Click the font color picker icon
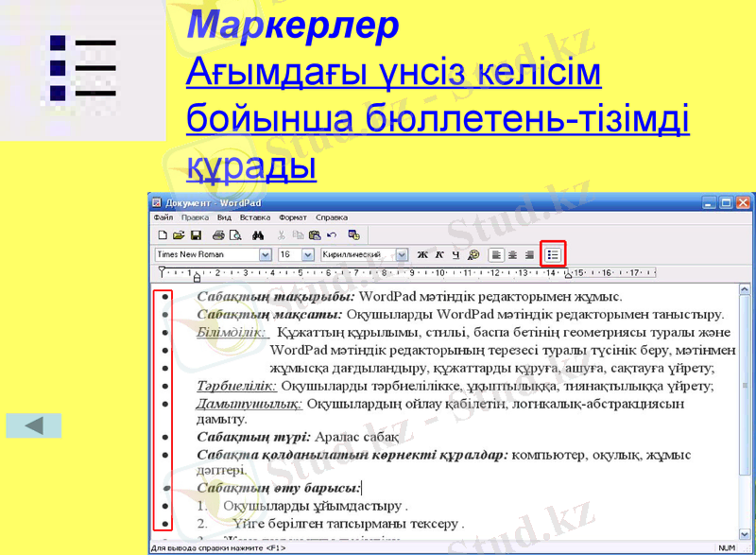756x555 pixels. click(472, 254)
